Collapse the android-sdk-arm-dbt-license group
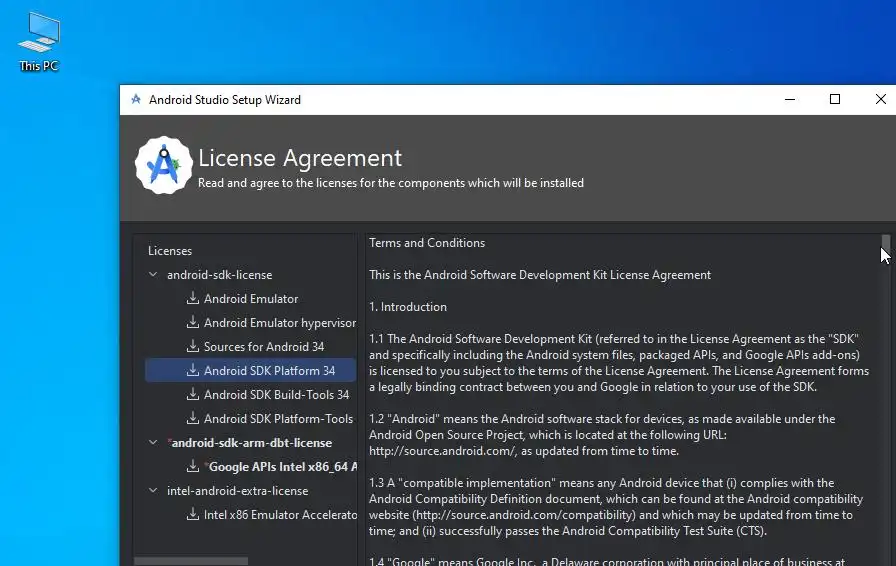 pos(153,443)
